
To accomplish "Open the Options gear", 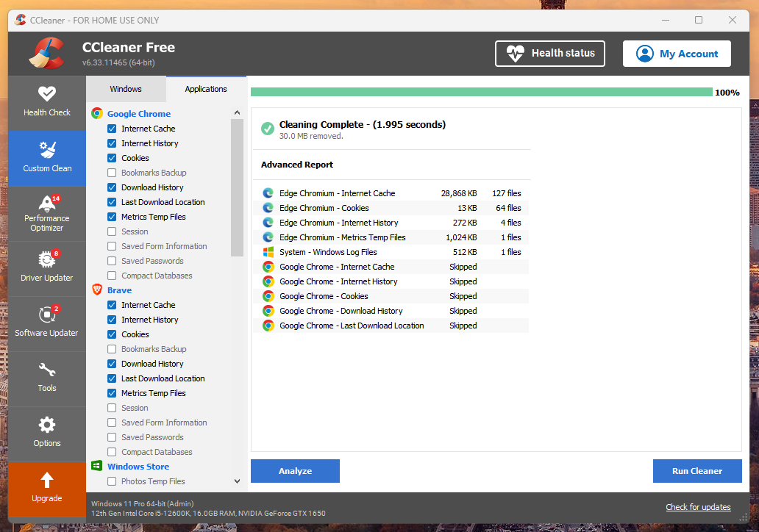I will pyautogui.click(x=47, y=434).
